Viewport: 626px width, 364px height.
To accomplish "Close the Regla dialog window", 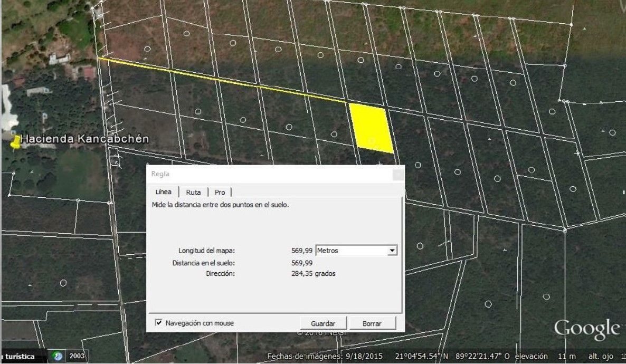I will [398, 174].
